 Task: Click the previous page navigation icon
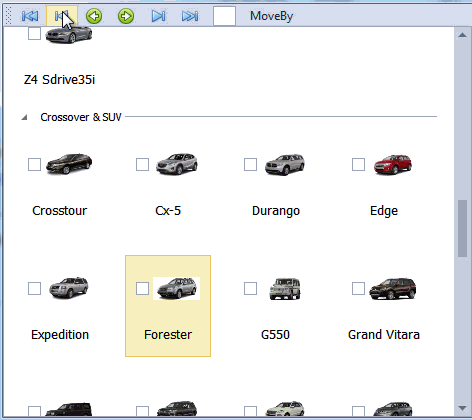point(62,16)
